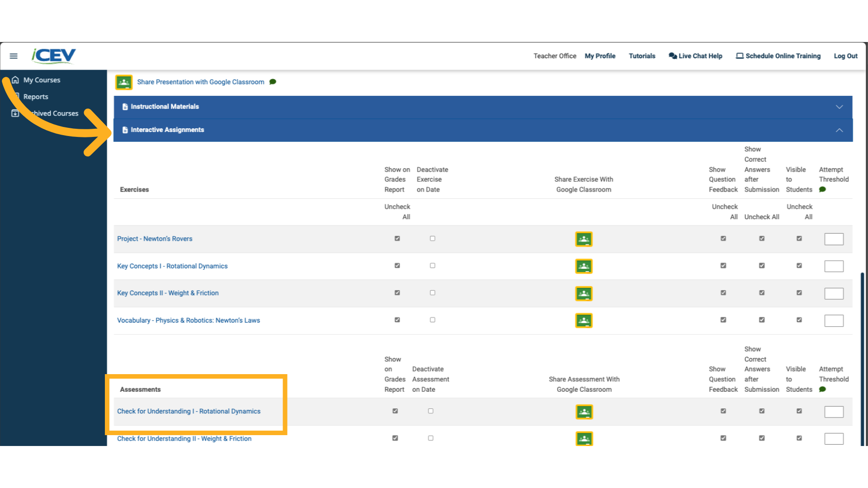The height and width of the screenshot is (488, 868).
Task: Enable Deactivate Exercise for Key Concepts II
Action: (x=432, y=292)
